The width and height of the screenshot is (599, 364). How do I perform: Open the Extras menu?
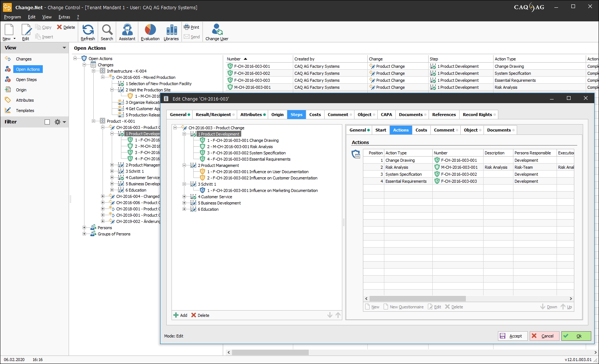pyautogui.click(x=64, y=17)
